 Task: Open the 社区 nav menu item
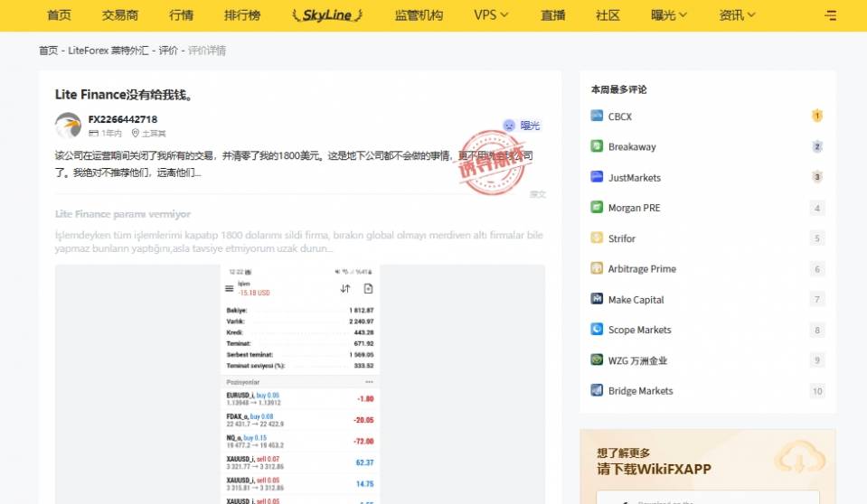coord(608,15)
